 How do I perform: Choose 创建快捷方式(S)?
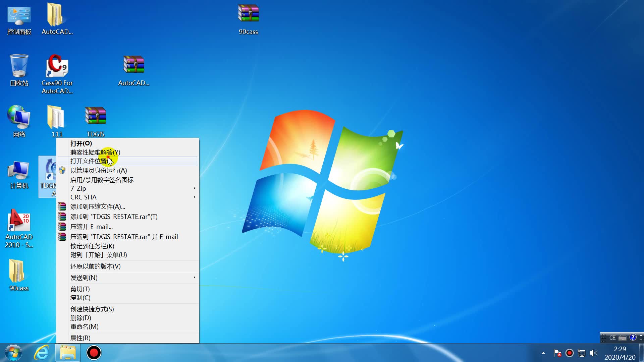tap(128, 309)
